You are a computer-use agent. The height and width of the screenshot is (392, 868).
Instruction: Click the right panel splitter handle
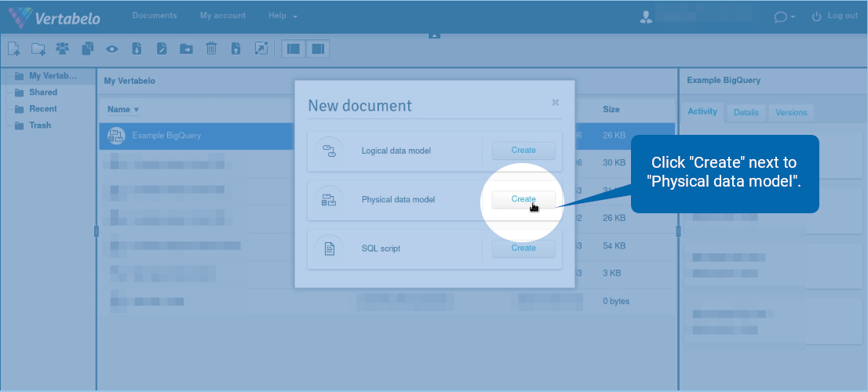(x=678, y=231)
